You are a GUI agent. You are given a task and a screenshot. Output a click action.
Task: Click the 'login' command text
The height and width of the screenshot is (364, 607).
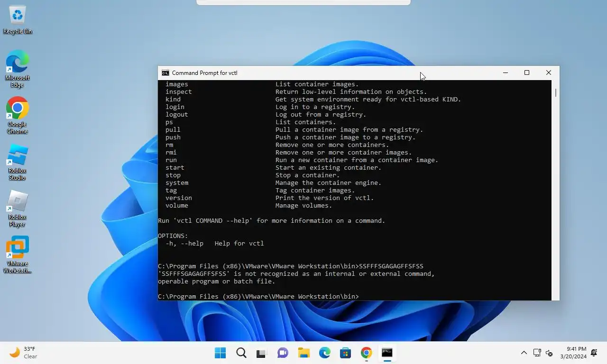175,107
